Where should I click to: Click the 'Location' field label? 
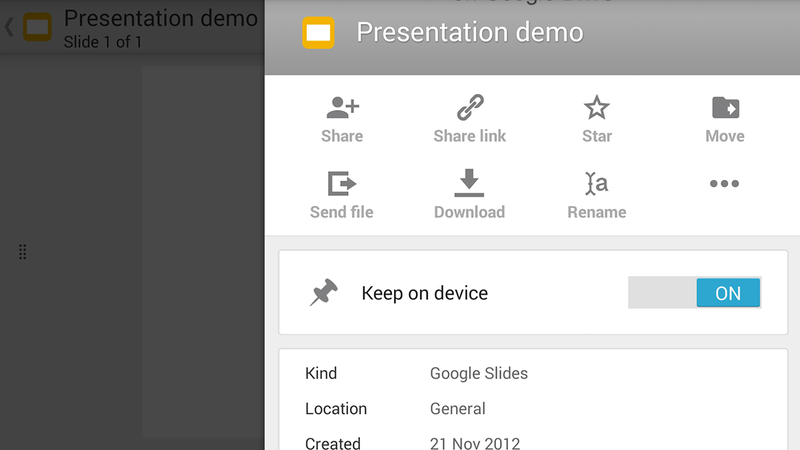pos(336,409)
